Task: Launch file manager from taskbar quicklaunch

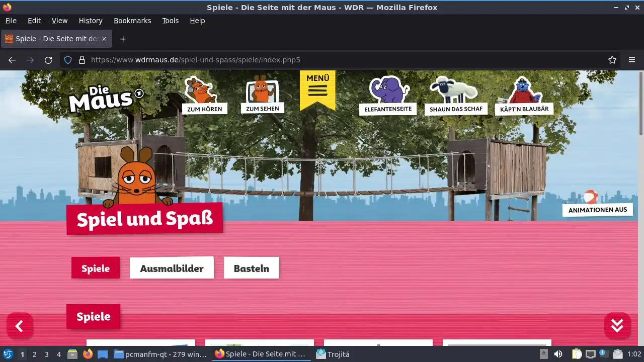Action: [72, 354]
